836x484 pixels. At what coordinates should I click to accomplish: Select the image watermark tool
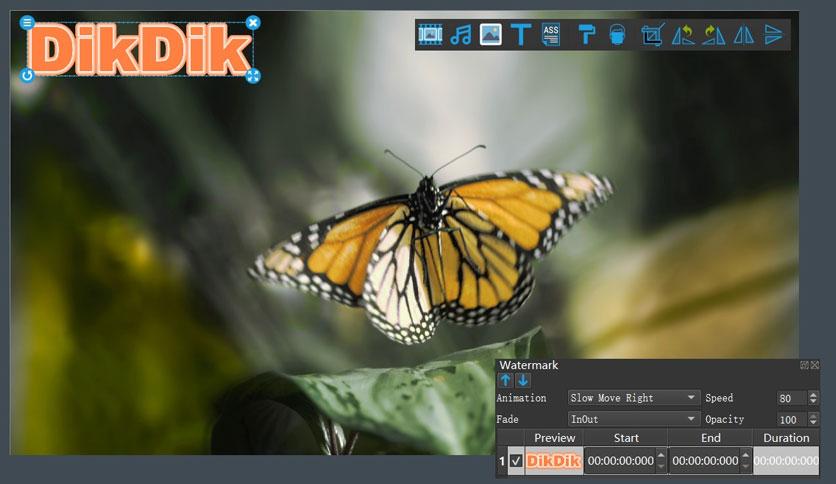(491, 35)
